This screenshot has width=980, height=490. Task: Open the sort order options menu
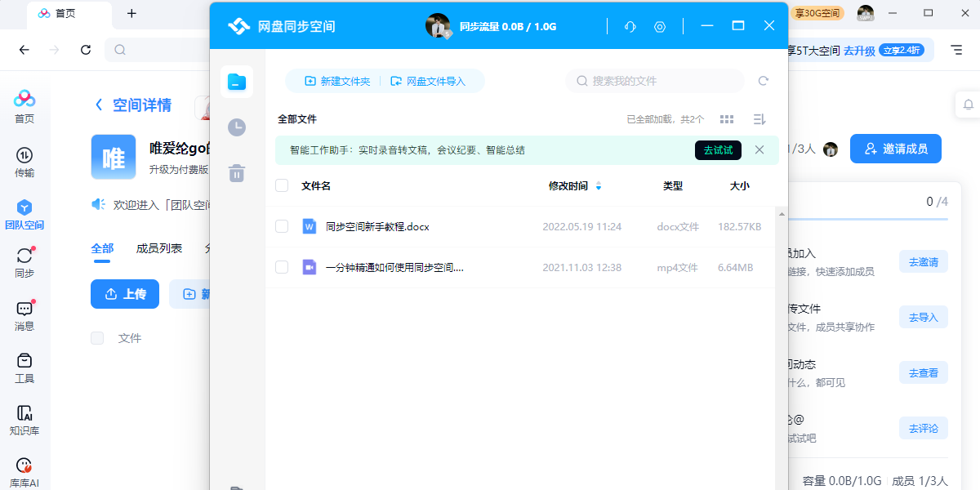coord(759,119)
